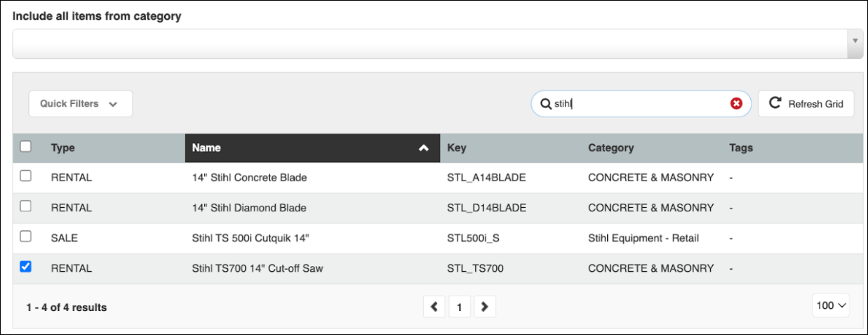Select the 14" Stihl Diamond Blade checkbox
The image size is (868, 335).
26,206
